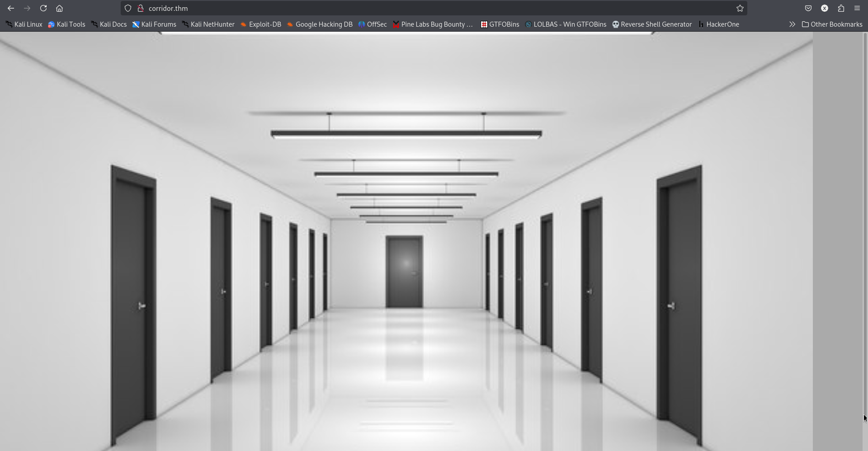
Task: Click the door at the corridor's far end
Action: tap(404, 272)
